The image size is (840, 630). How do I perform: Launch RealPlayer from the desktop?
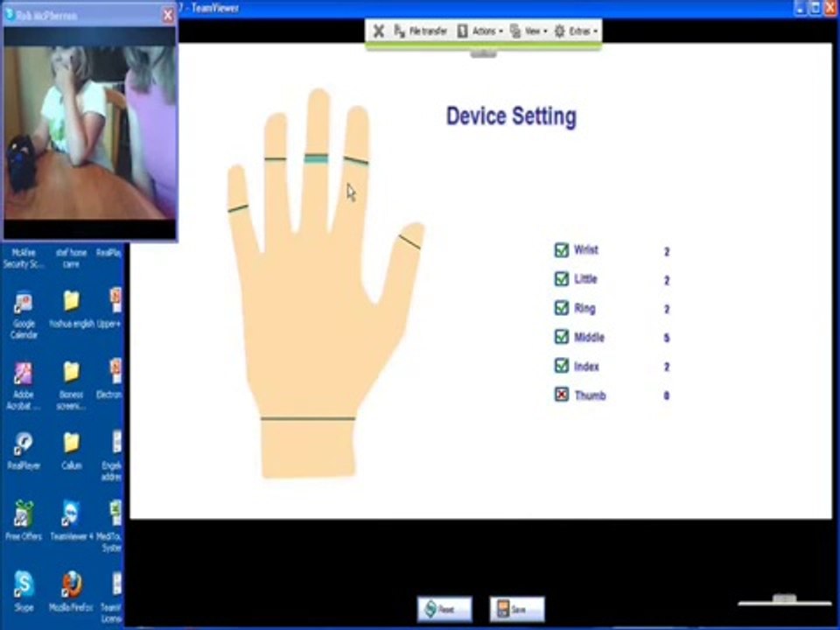(24, 451)
